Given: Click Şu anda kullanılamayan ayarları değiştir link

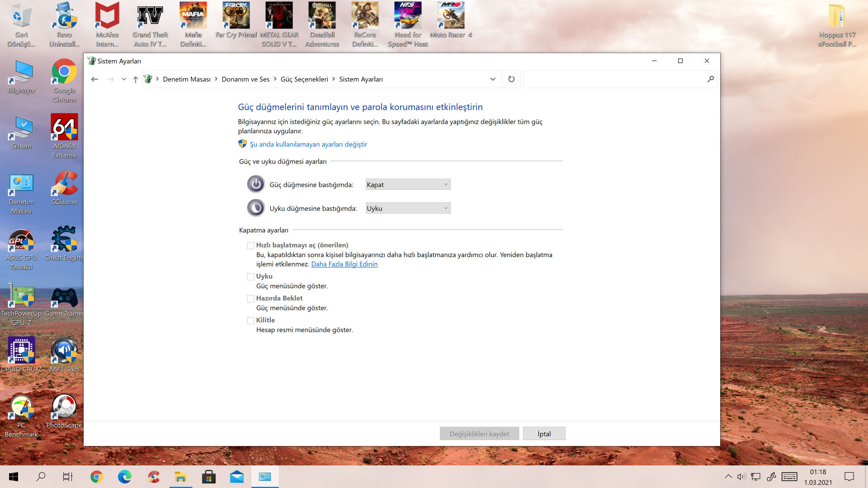Looking at the screenshot, I should 308,144.
